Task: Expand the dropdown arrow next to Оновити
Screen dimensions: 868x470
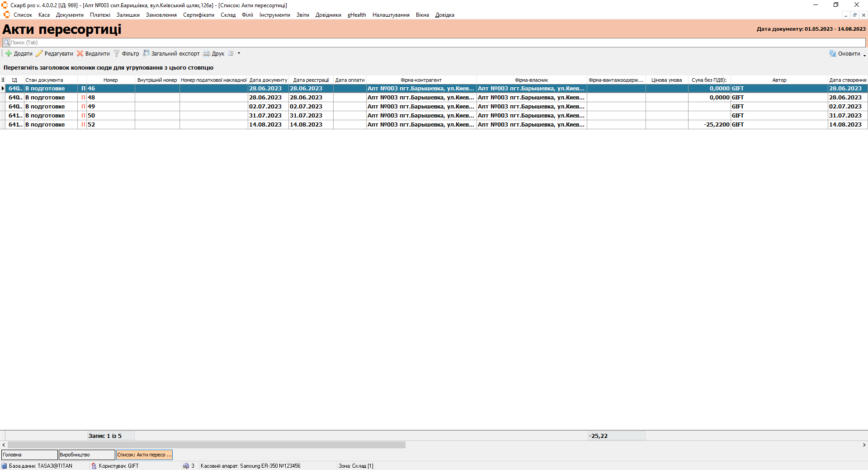Action: pyautogui.click(x=864, y=55)
